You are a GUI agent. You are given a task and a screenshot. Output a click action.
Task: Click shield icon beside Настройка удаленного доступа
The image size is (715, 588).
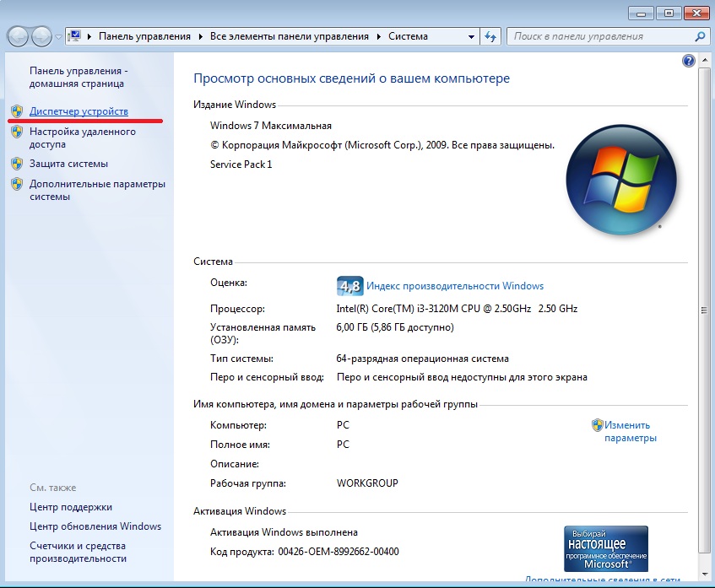(x=17, y=132)
